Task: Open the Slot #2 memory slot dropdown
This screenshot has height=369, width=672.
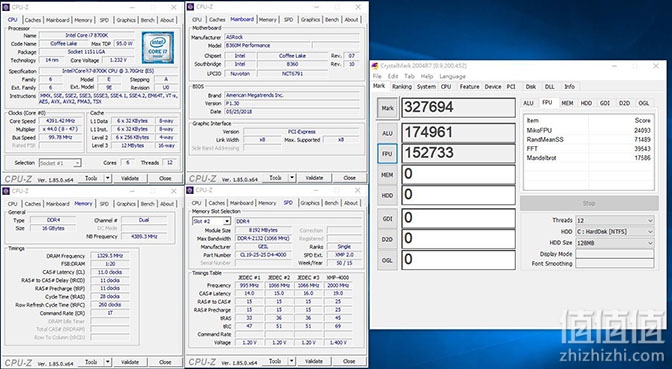Action: (x=212, y=221)
